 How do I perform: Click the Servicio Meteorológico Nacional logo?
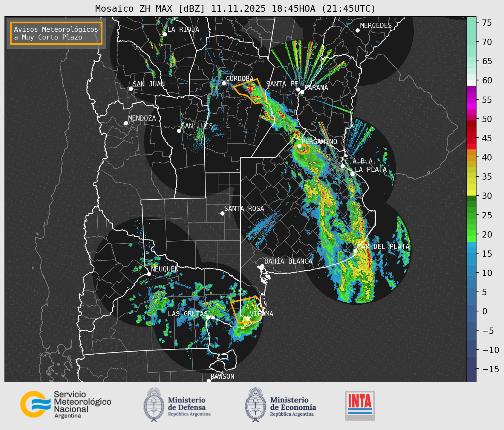(66, 404)
